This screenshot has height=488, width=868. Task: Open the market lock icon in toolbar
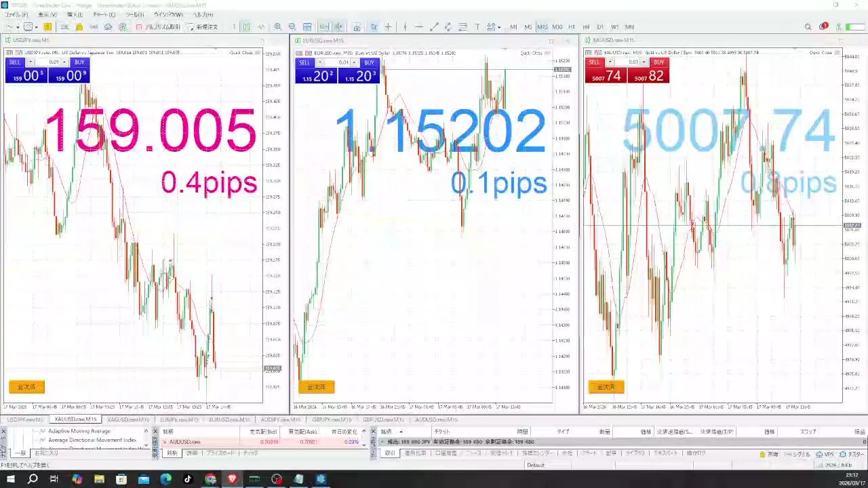click(x=79, y=27)
